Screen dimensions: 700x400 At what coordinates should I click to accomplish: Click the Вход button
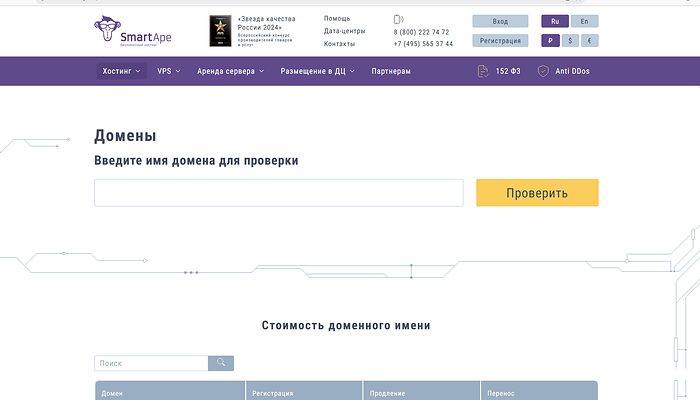[500, 21]
